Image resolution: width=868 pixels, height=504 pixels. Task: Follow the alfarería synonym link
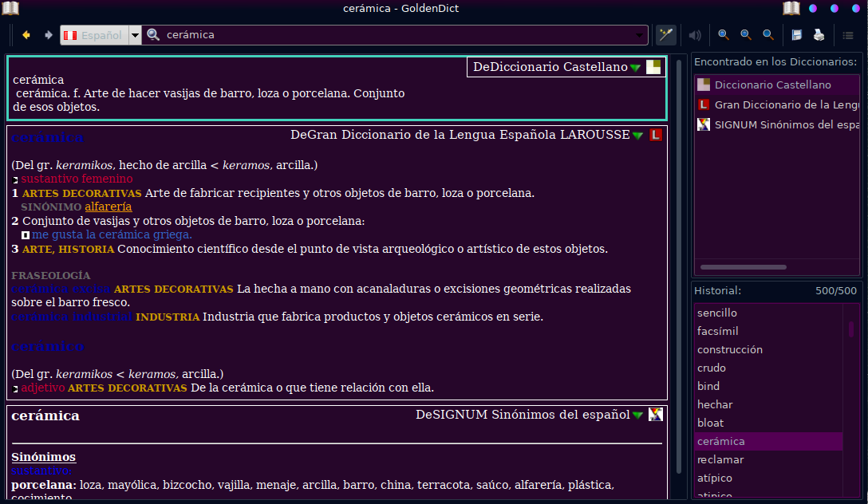coord(108,207)
